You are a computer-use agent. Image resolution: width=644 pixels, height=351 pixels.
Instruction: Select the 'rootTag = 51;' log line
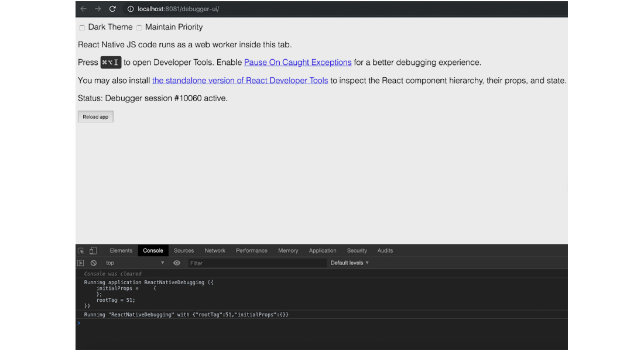click(x=116, y=300)
